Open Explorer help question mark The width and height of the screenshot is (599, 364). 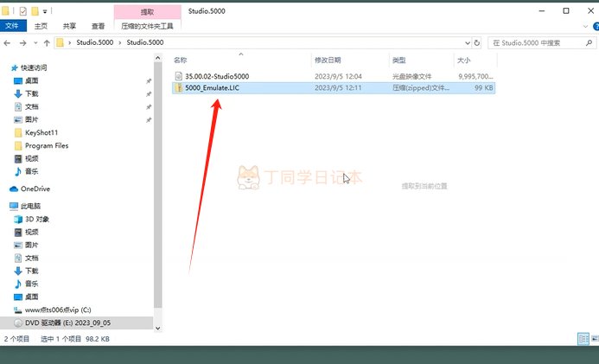pyautogui.click(x=596, y=26)
